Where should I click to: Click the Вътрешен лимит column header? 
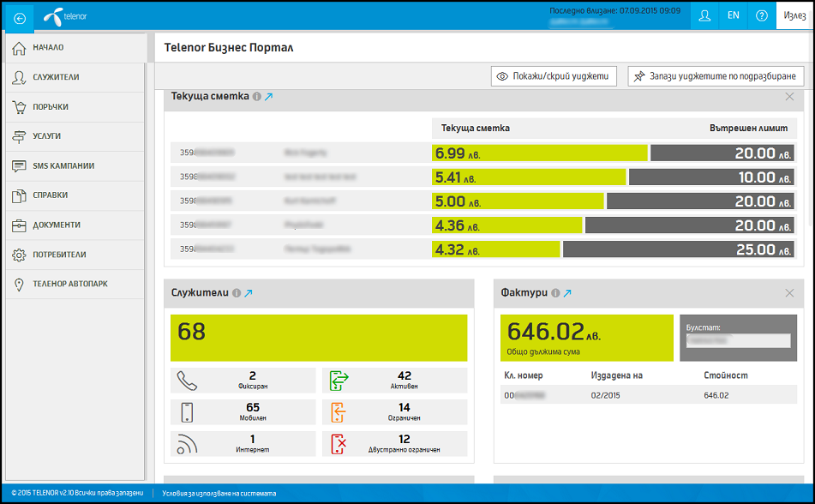[748, 128]
